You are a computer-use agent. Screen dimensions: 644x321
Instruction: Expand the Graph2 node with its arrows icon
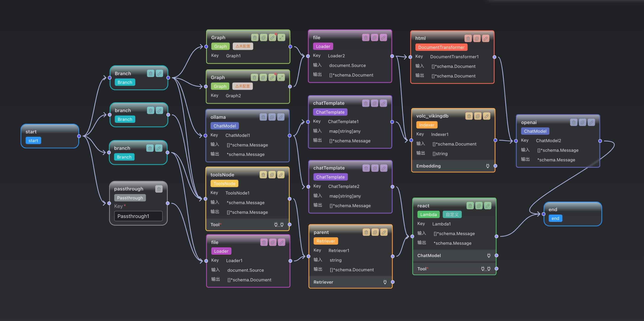[x=281, y=78]
